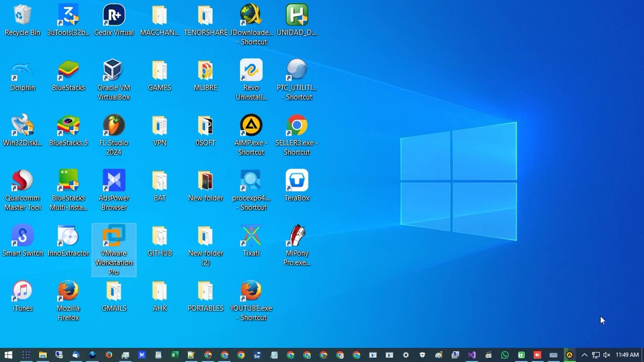Launch FL Studio 2024
The width and height of the screenshot is (644, 362).
point(114,135)
